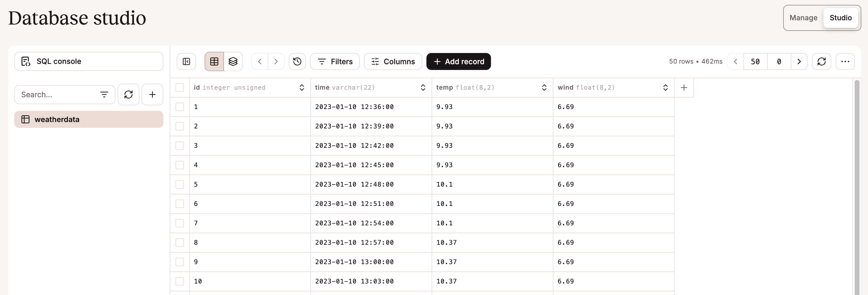Switch to table grid view
Screen dimensions: 868x295
(214, 61)
